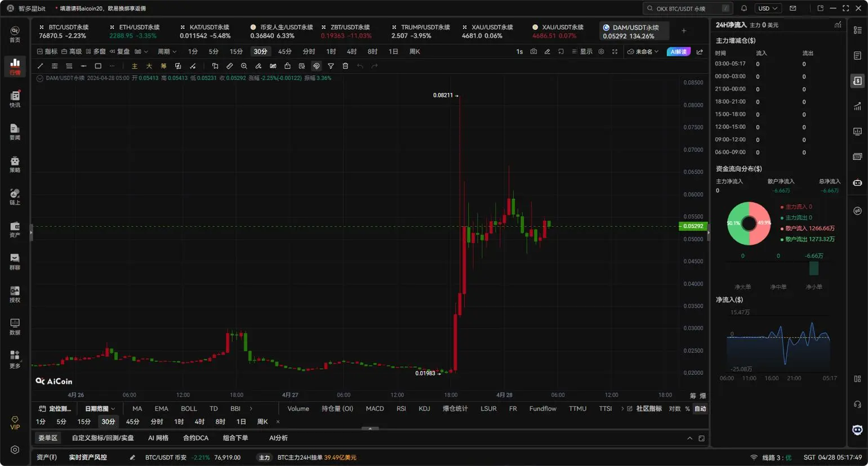Expand more sub-indicators arrow after TTSI

tap(622, 409)
